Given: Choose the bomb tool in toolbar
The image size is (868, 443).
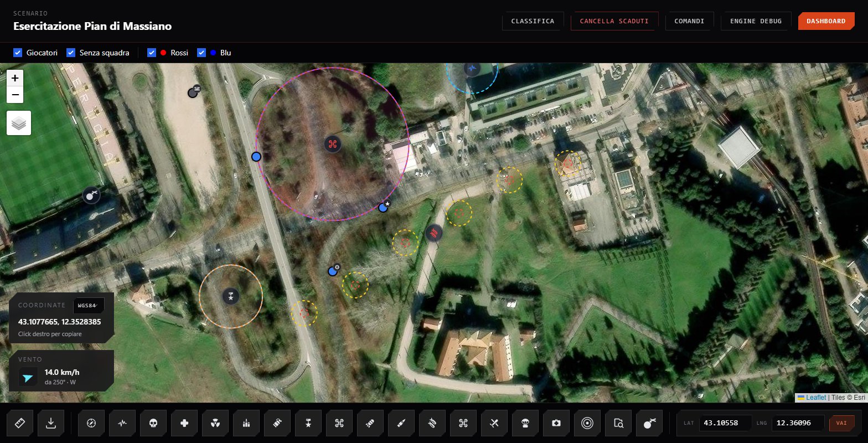Looking at the screenshot, I should tap(649, 423).
